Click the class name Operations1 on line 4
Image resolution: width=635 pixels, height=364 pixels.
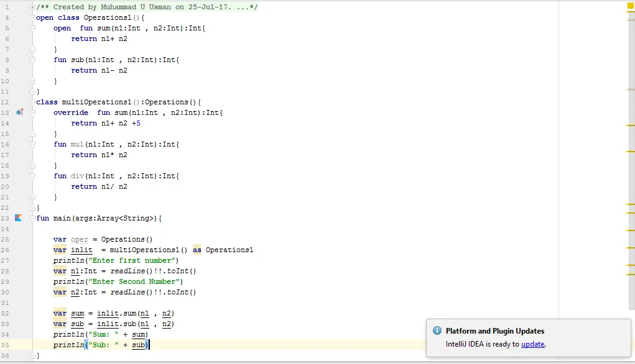(108, 17)
